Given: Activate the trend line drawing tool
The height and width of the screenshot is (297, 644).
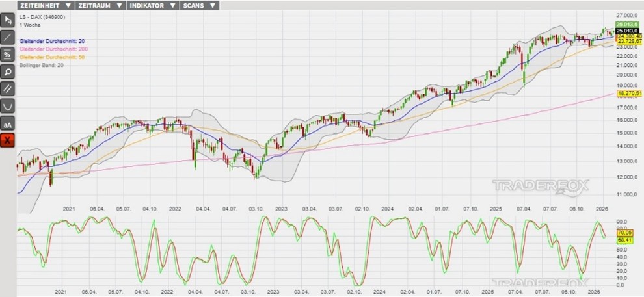Looking at the screenshot, I should pos(8,38).
